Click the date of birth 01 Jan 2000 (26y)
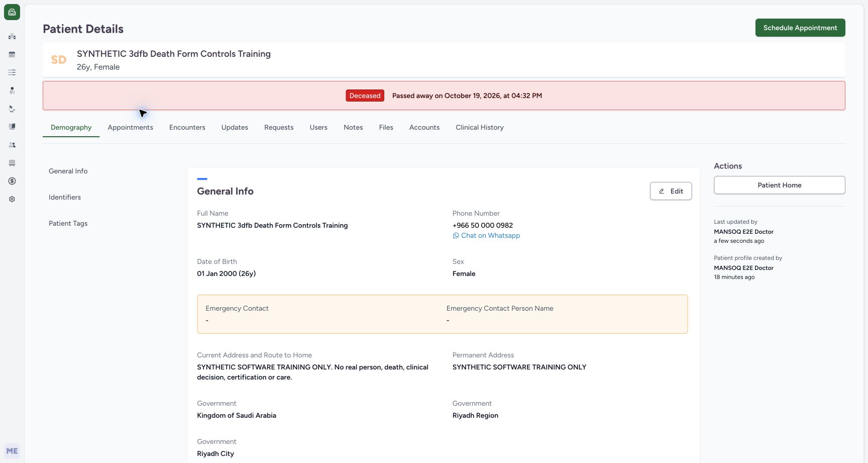868x463 pixels. tap(227, 273)
